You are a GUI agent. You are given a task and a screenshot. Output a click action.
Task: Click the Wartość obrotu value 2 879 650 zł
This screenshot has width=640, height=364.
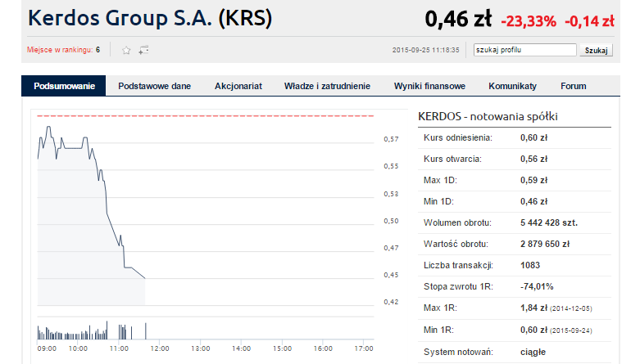coord(545,244)
